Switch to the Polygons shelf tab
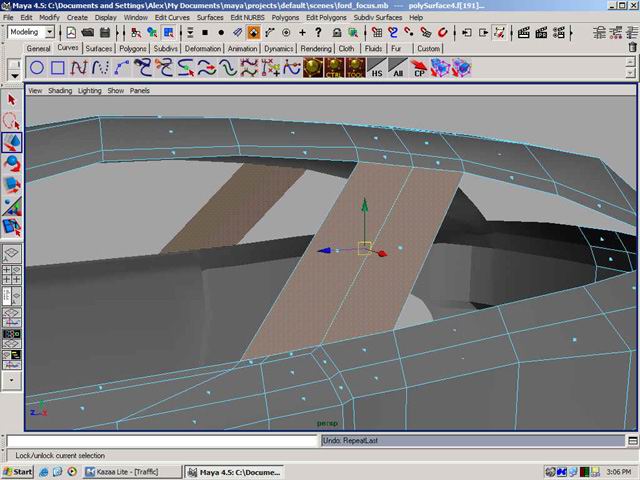640x480 pixels. (x=133, y=48)
